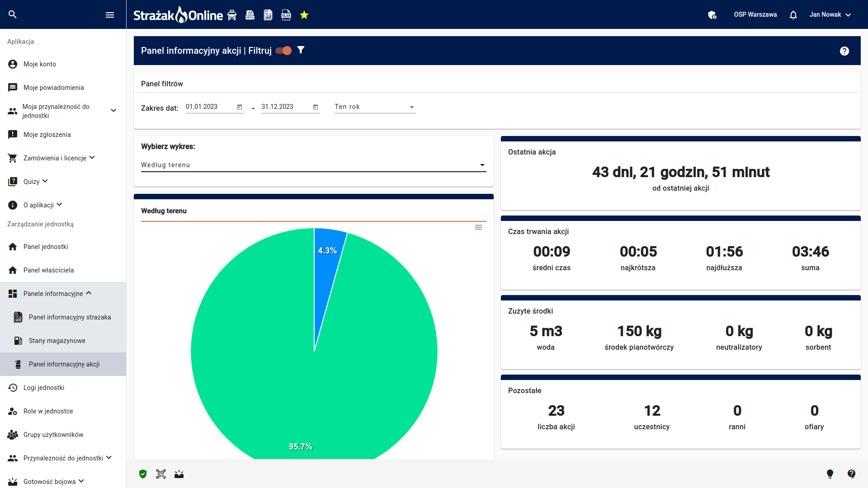868x488 pixels.
Task: Click the siren alarm icon in footer
Action: pyautogui.click(x=179, y=474)
